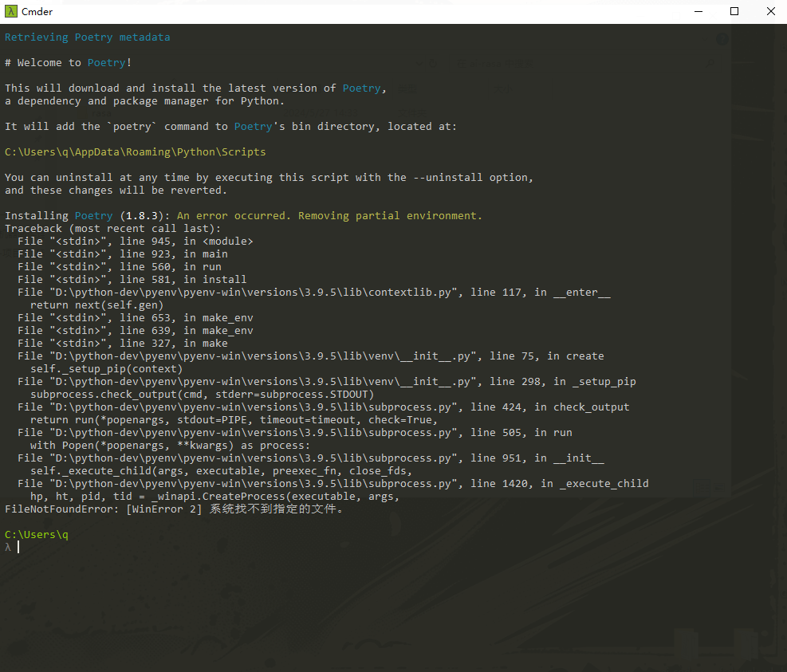Click the cyan Retrieving Poetry metadata text
Image resolution: width=787 pixels, height=672 pixels.
(89, 37)
